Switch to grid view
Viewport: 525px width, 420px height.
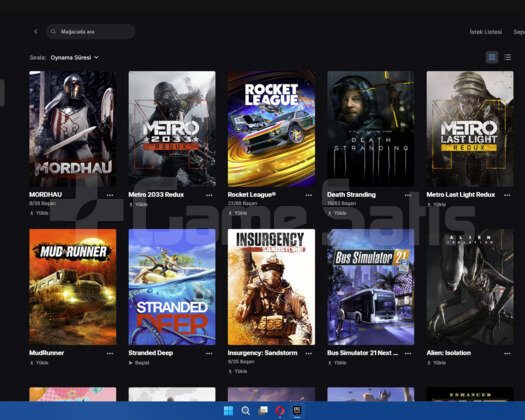click(x=492, y=57)
